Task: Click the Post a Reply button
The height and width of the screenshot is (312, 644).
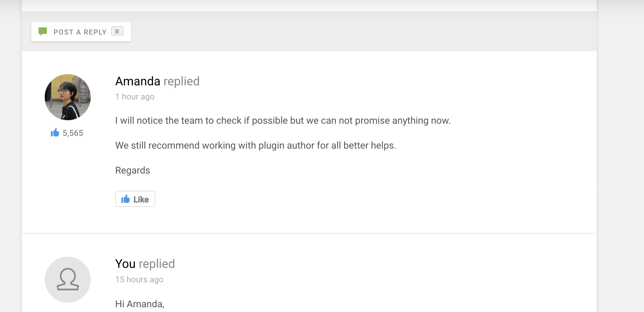Action: [81, 32]
